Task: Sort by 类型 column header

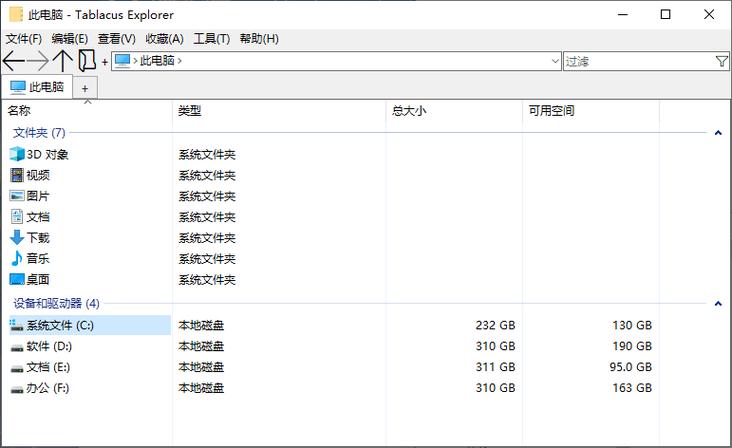Action: tap(279, 111)
